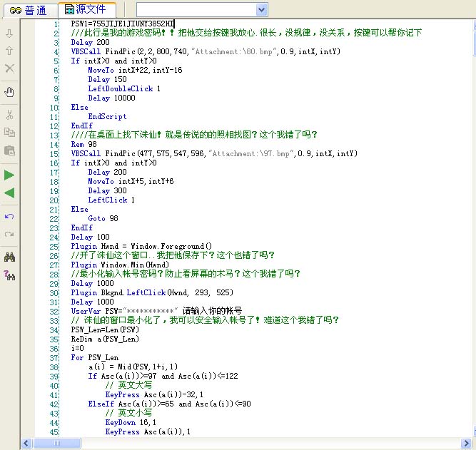This screenshot has width=476, height=450.
Task: Select the hand tool icon
Action: coord(9,91)
